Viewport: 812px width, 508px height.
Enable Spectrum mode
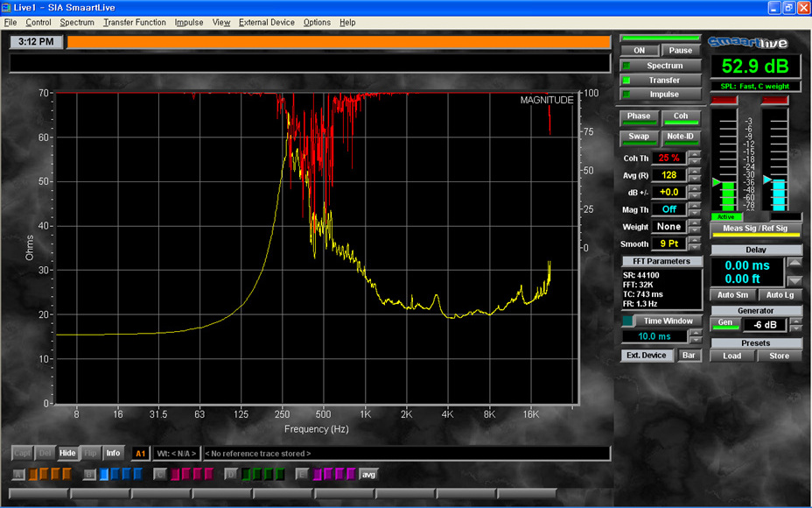(664, 66)
